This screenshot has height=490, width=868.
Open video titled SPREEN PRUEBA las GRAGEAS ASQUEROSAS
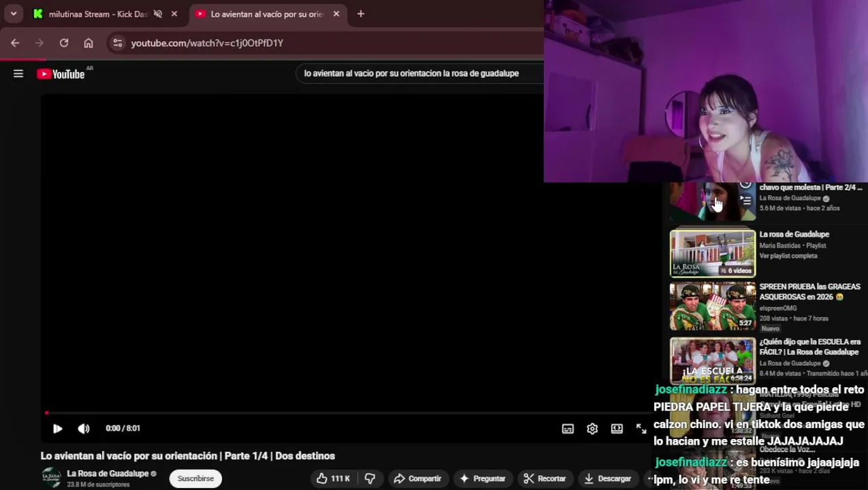tap(810, 292)
